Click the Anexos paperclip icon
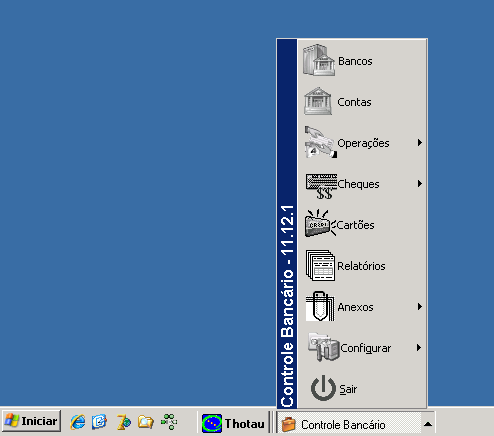Viewport: 494px width, 436px height. coord(320,306)
